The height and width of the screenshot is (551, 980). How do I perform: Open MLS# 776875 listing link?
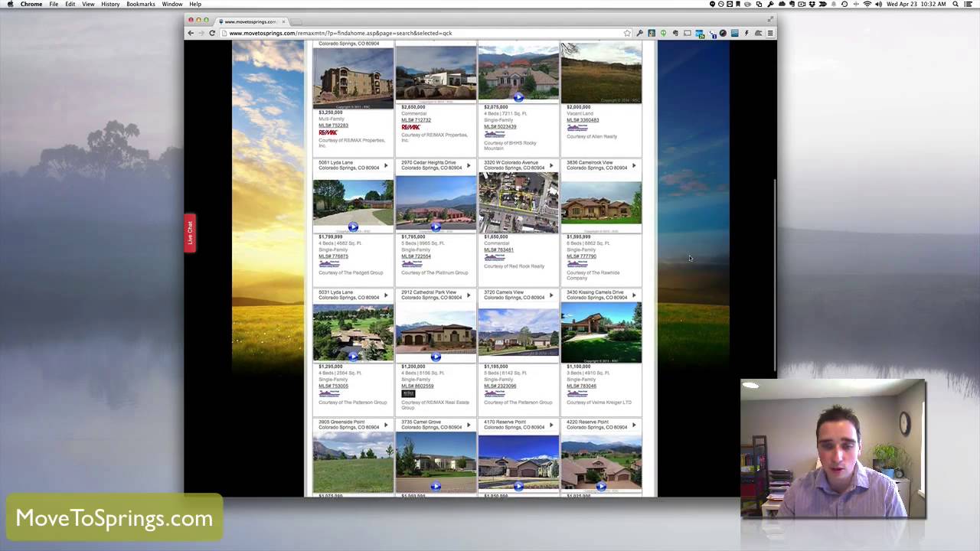pos(333,256)
